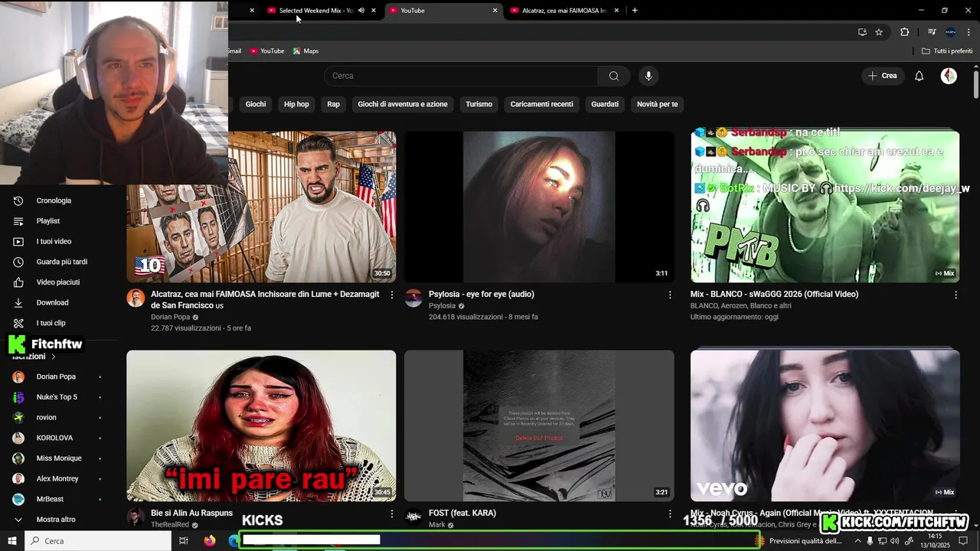This screenshot has height=551, width=980.
Task: Select the Guardati filter chip
Action: click(x=605, y=104)
